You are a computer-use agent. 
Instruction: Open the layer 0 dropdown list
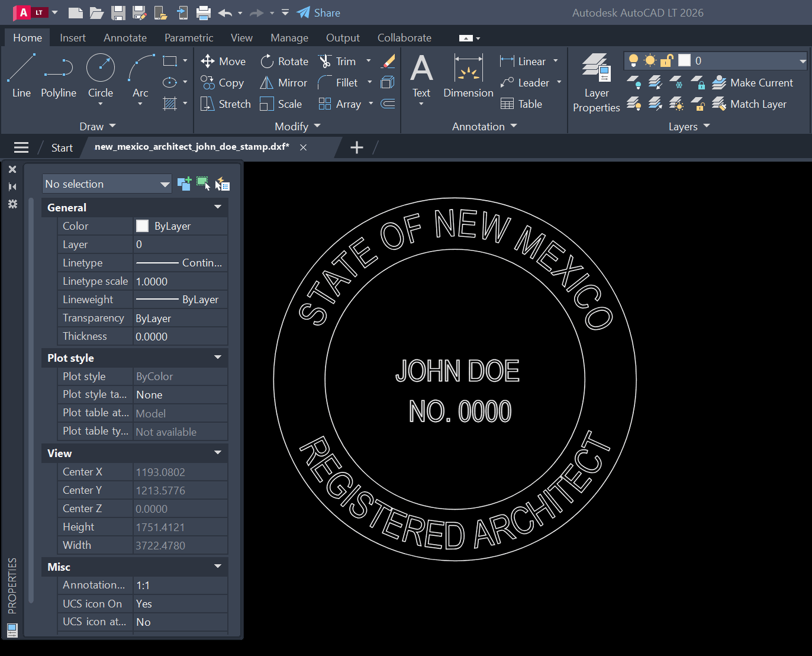click(803, 60)
